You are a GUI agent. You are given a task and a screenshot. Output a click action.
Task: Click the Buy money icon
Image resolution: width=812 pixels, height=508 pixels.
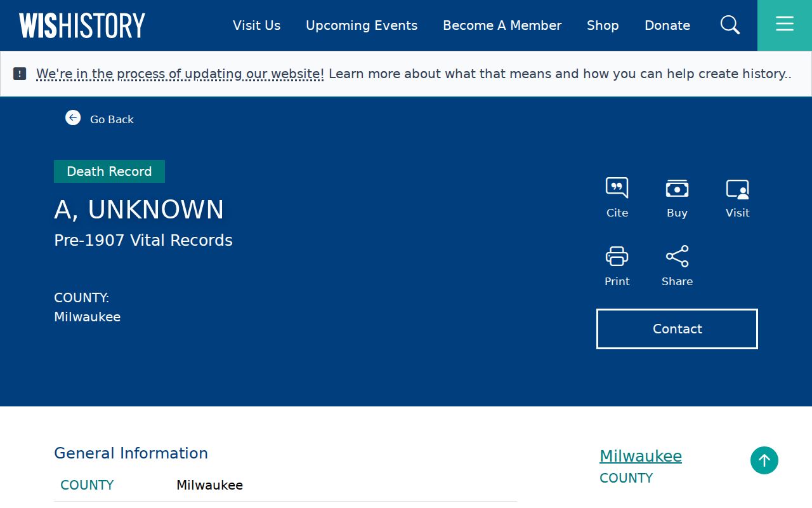pyautogui.click(x=677, y=189)
